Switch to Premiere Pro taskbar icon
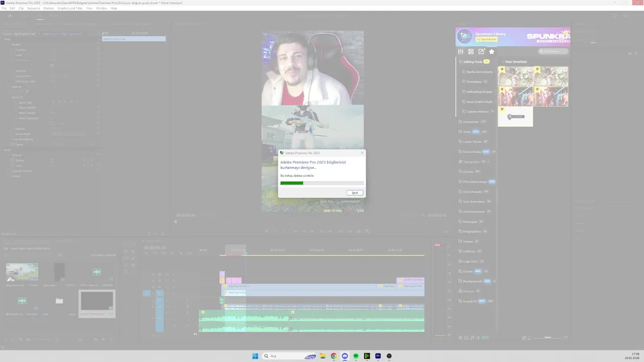The image size is (644, 362). pos(378,356)
